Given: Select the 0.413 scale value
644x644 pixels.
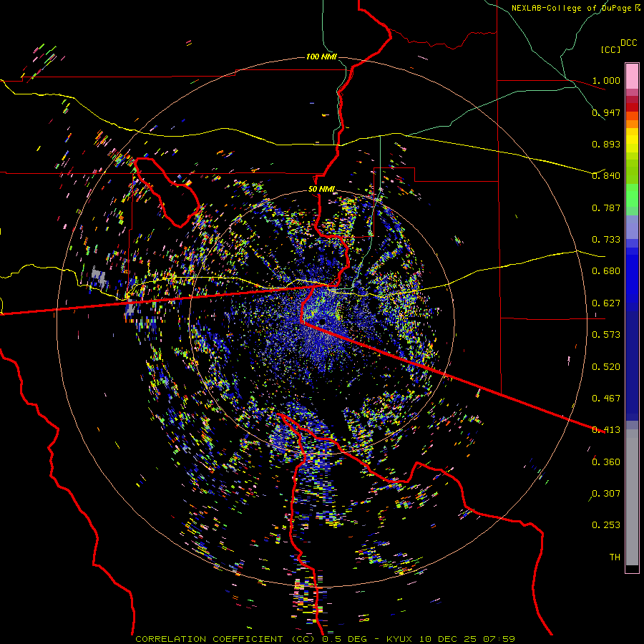Looking at the screenshot, I should tap(606, 430).
